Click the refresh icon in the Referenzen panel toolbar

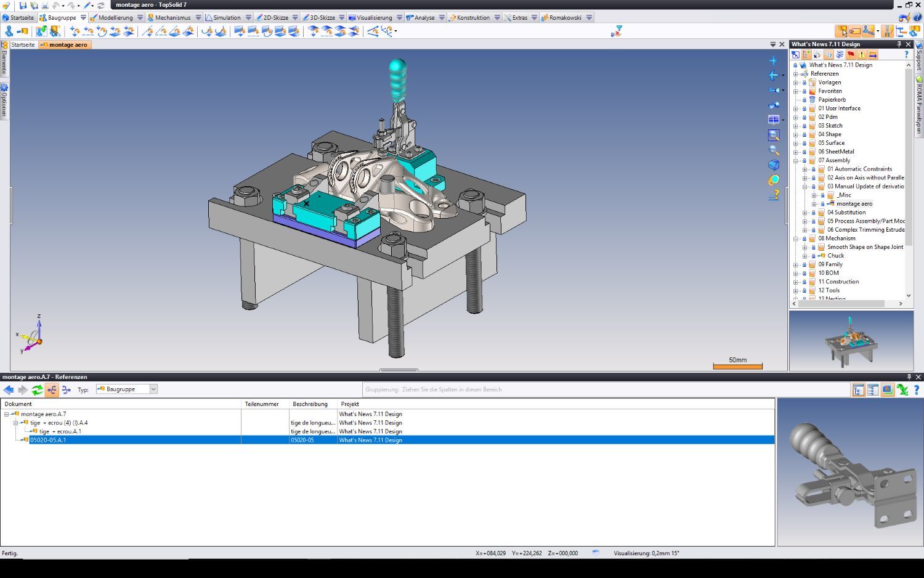(37, 389)
